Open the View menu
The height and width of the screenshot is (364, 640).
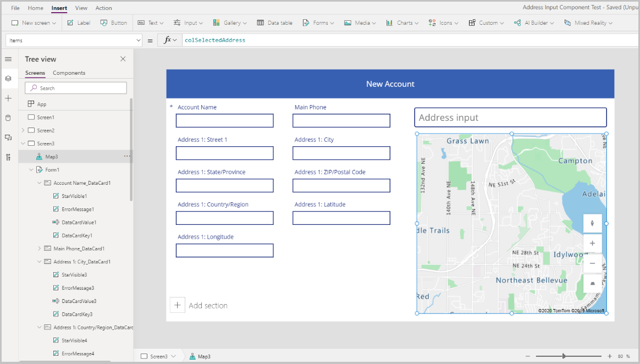point(81,8)
